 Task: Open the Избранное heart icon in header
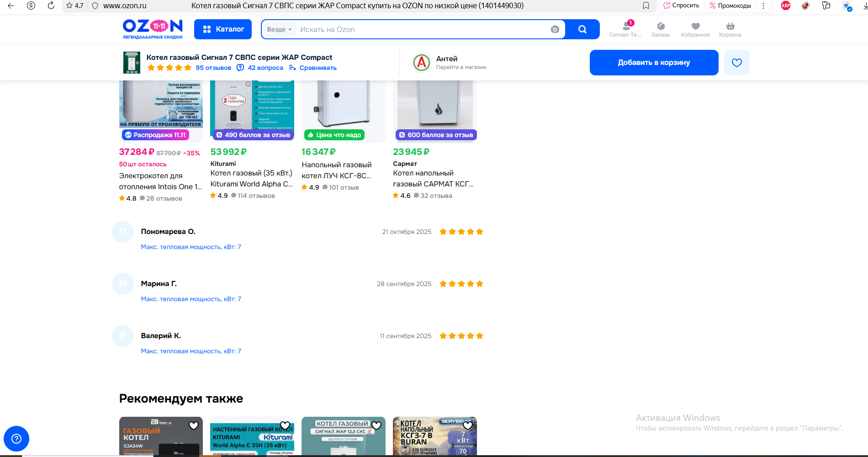pyautogui.click(x=695, y=29)
